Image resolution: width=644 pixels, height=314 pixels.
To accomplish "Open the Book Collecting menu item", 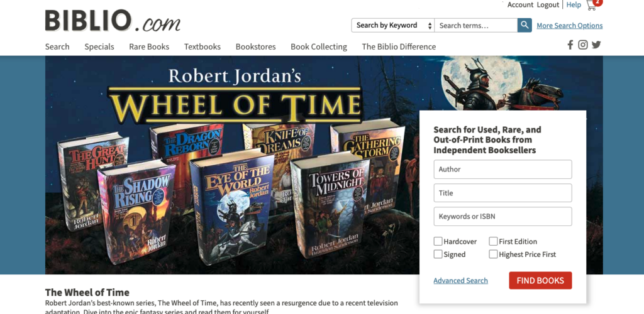I will pos(319,46).
